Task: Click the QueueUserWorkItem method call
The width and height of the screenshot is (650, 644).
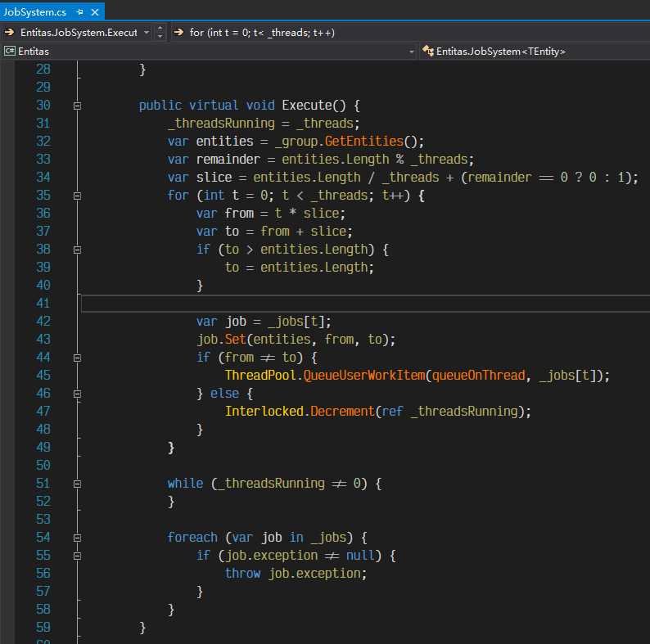Action: click(x=364, y=376)
